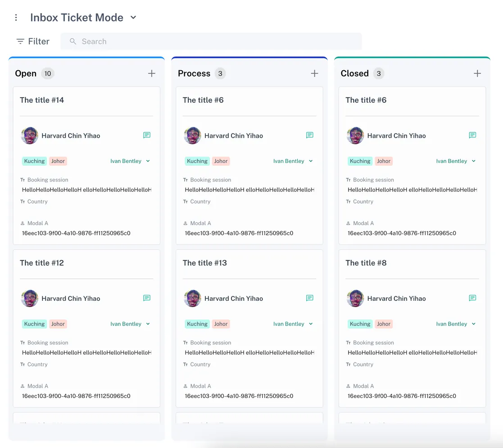This screenshot has height=448, width=503.
Task: Click Harvard Chin Yihao avatar on title #14
Action: [x=30, y=136]
